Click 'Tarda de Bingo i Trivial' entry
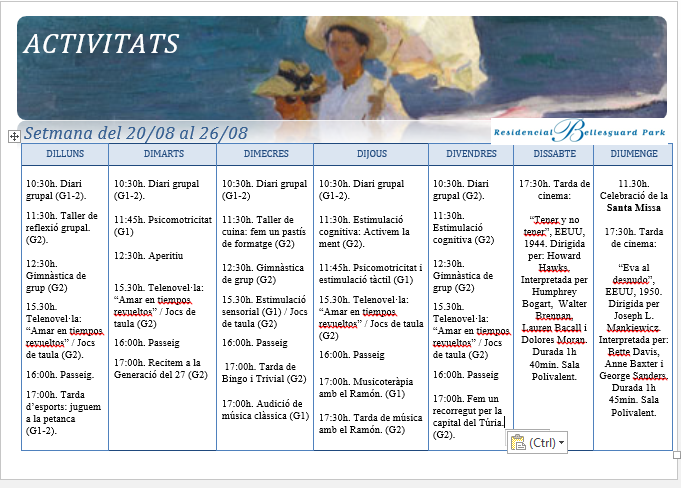 266,372
